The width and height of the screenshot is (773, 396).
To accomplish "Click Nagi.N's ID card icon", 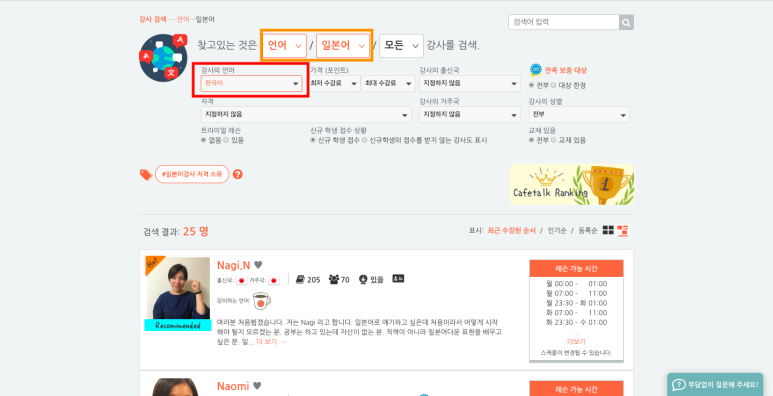I will (398, 279).
